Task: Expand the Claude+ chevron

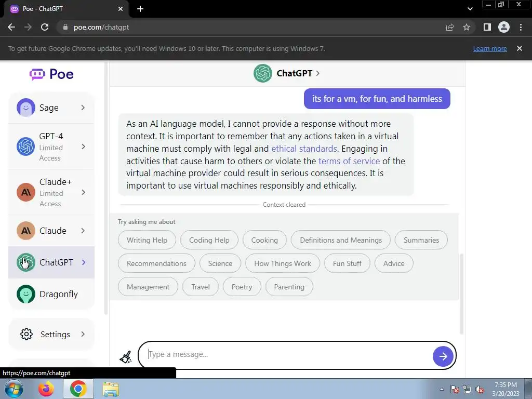Action: [83, 192]
